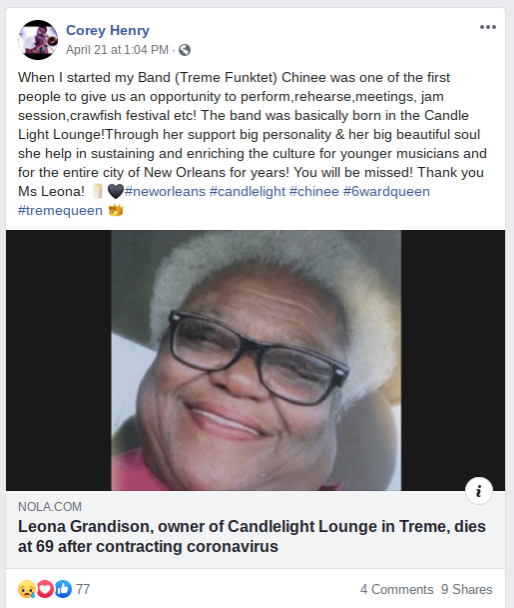Viewport: 514px width, 608px height.
Task: Follow the #chinee hashtag
Action: pos(314,192)
